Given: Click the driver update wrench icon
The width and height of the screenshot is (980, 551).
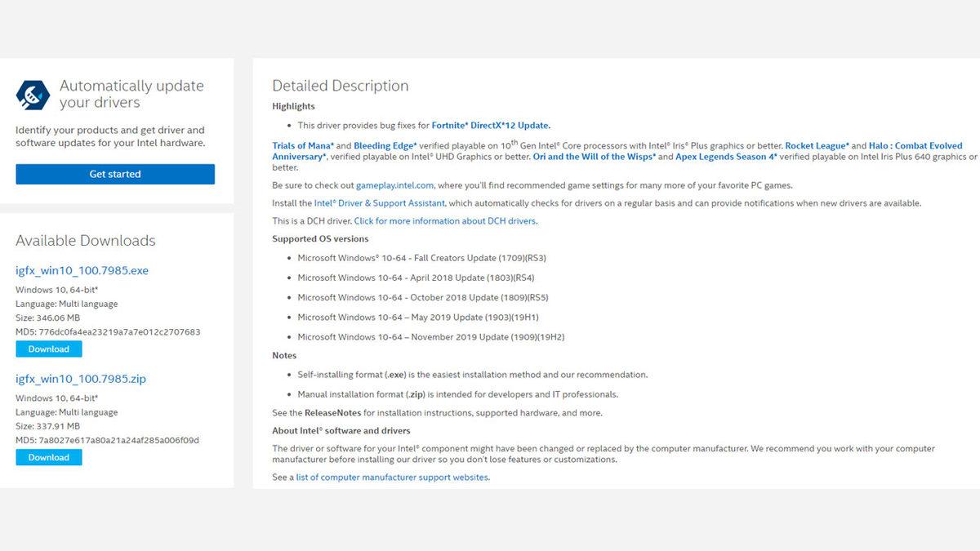Looking at the screenshot, I should click(33, 95).
